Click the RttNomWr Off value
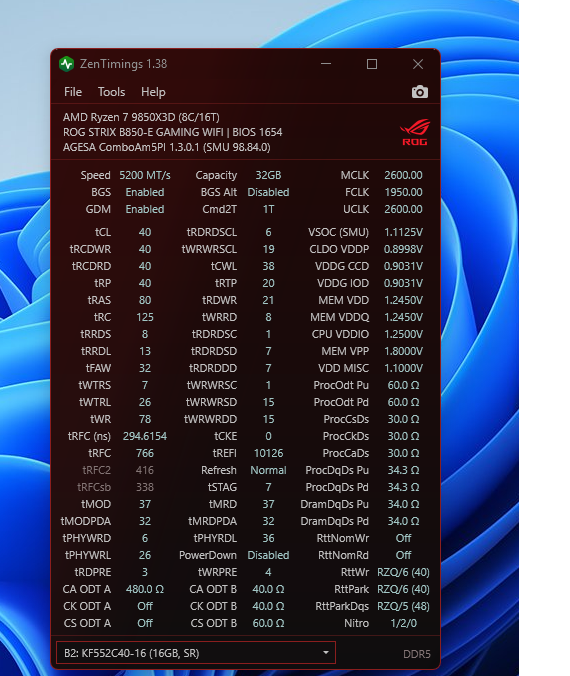This screenshot has height=676, width=570. 403,538
